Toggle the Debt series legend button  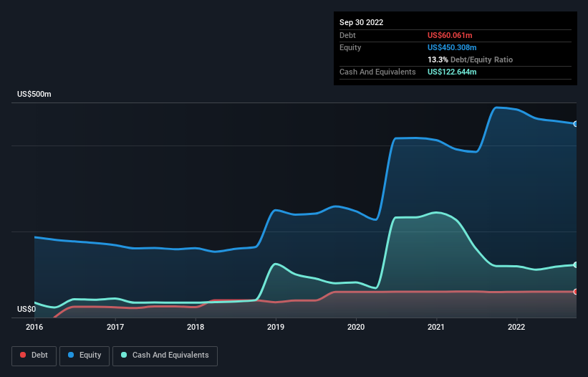click(34, 355)
